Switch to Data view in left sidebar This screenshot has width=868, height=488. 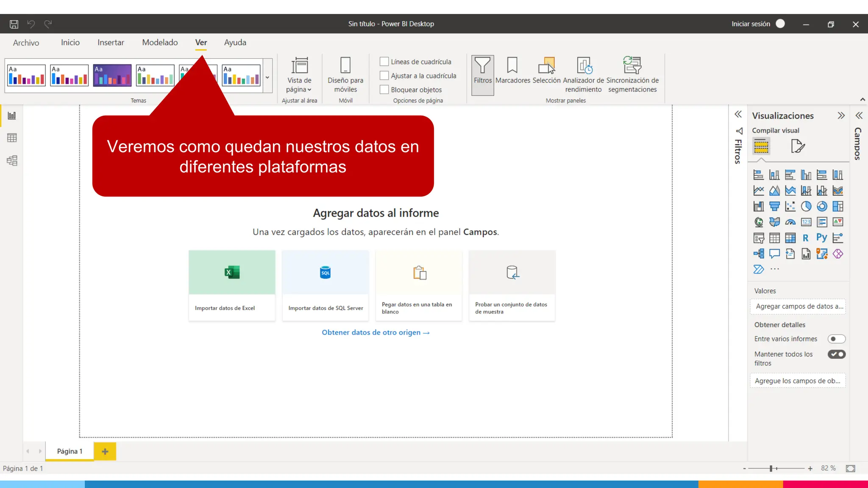click(x=12, y=138)
